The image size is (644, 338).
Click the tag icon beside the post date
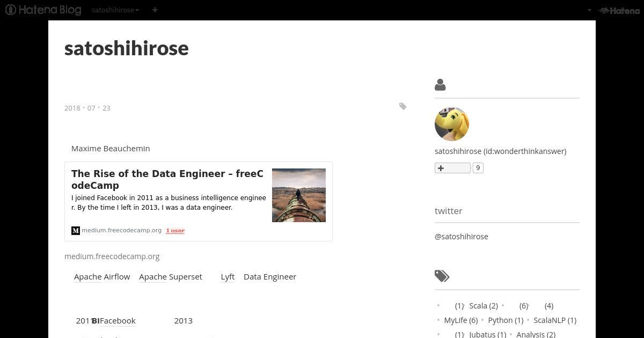(x=402, y=106)
